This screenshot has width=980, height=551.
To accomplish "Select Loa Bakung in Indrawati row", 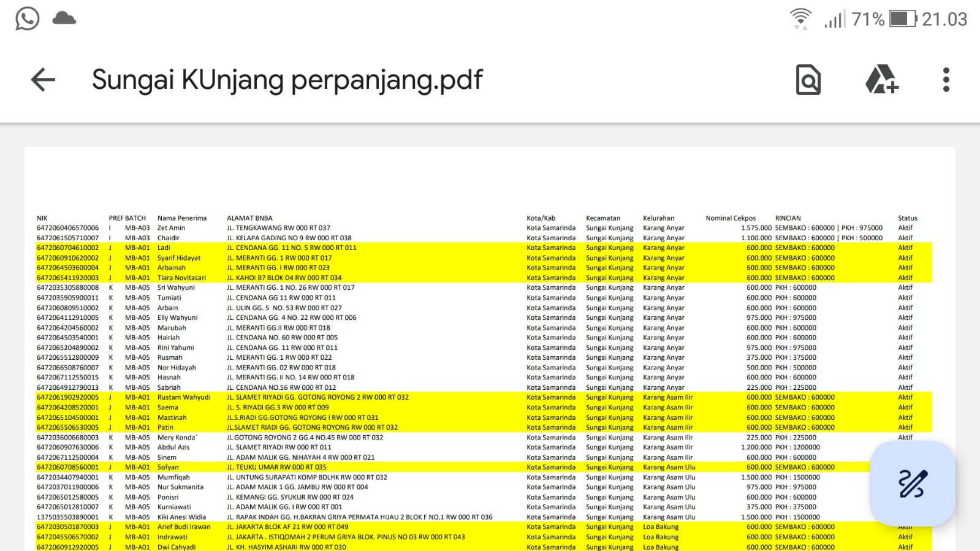I will tap(661, 537).
